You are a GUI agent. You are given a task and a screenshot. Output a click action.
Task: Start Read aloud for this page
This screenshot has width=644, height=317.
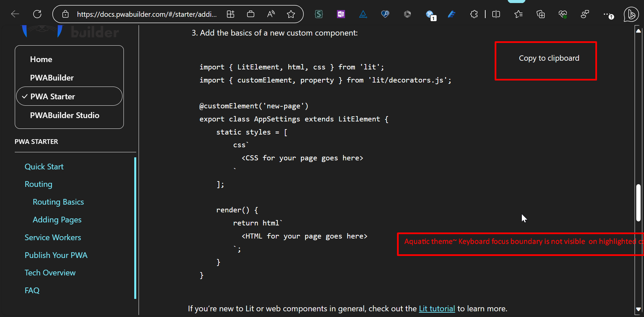click(x=271, y=14)
